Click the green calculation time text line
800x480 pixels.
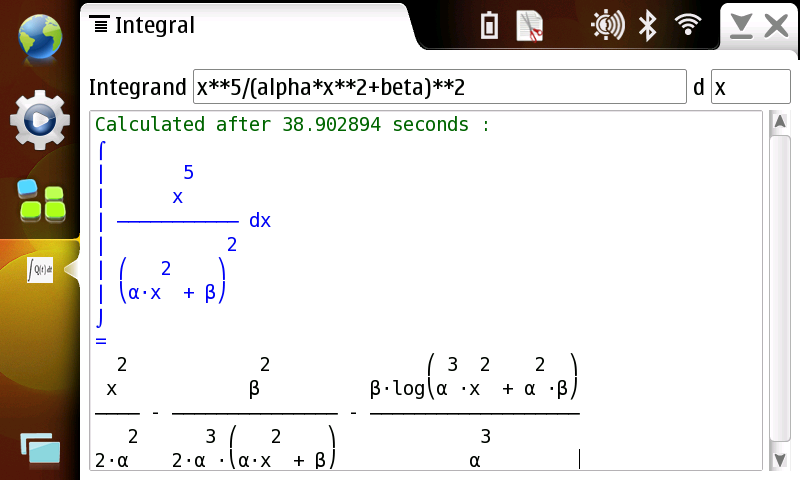[292, 125]
